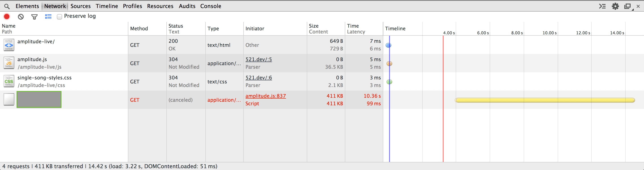Image resolution: width=644 pixels, height=170 pixels.
Task: Open the Profiles tab
Action: tap(132, 6)
